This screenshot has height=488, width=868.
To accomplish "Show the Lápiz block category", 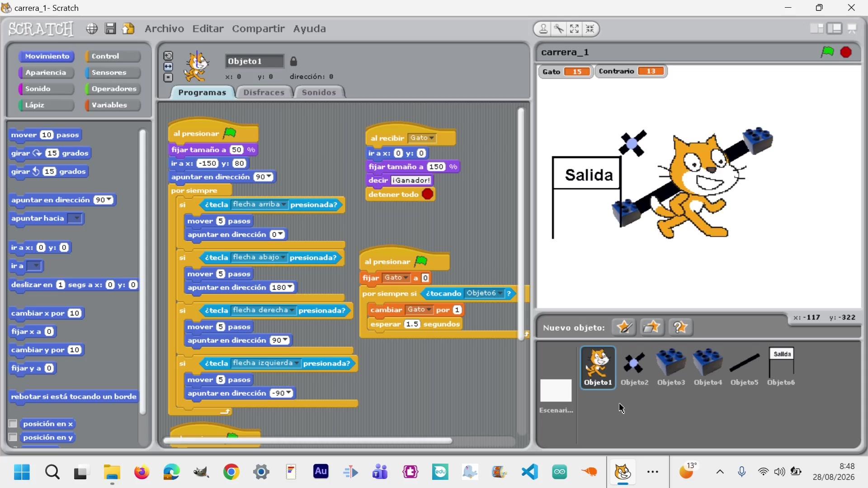I will [x=46, y=105].
